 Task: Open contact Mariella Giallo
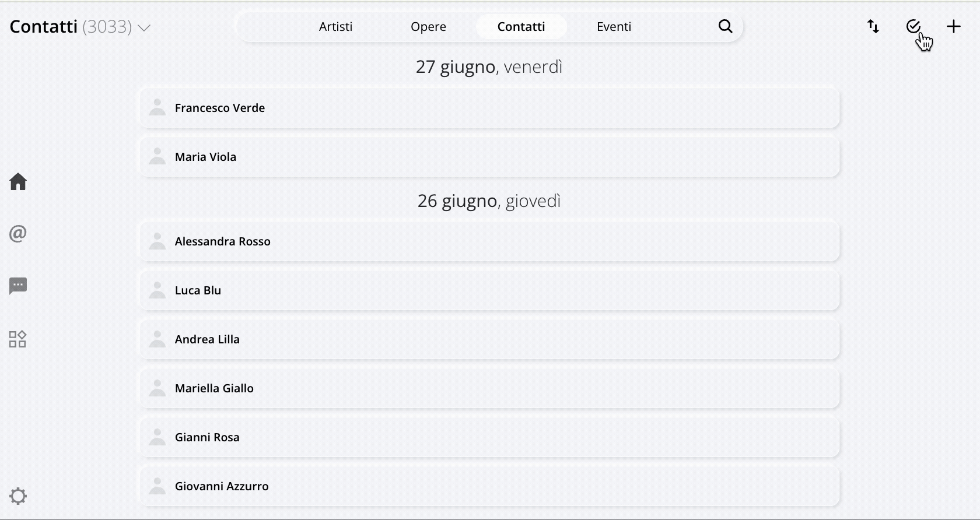pos(489,388)
